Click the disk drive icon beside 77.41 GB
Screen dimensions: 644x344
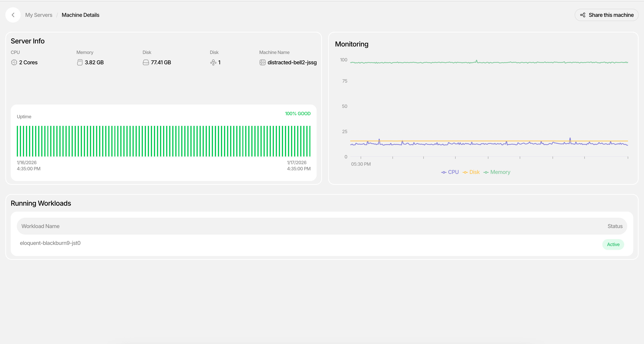pyautogui.click(x=146, y=62)
